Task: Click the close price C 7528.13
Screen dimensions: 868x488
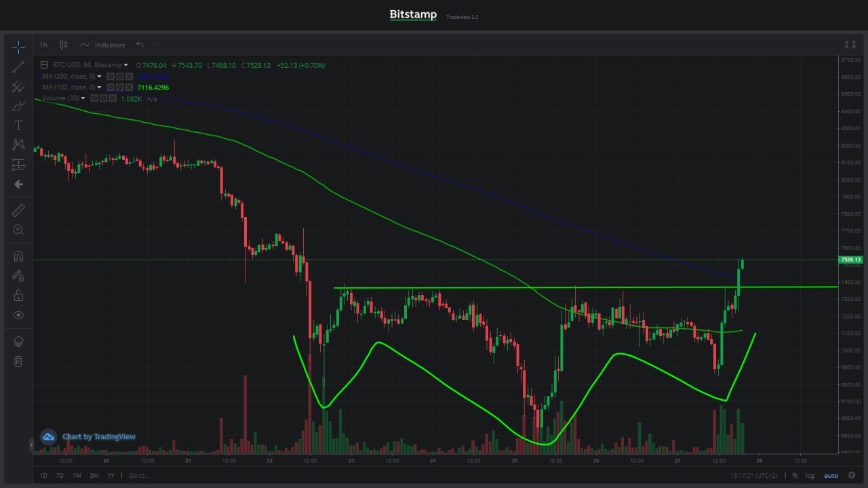Action: tap(256, 65)
